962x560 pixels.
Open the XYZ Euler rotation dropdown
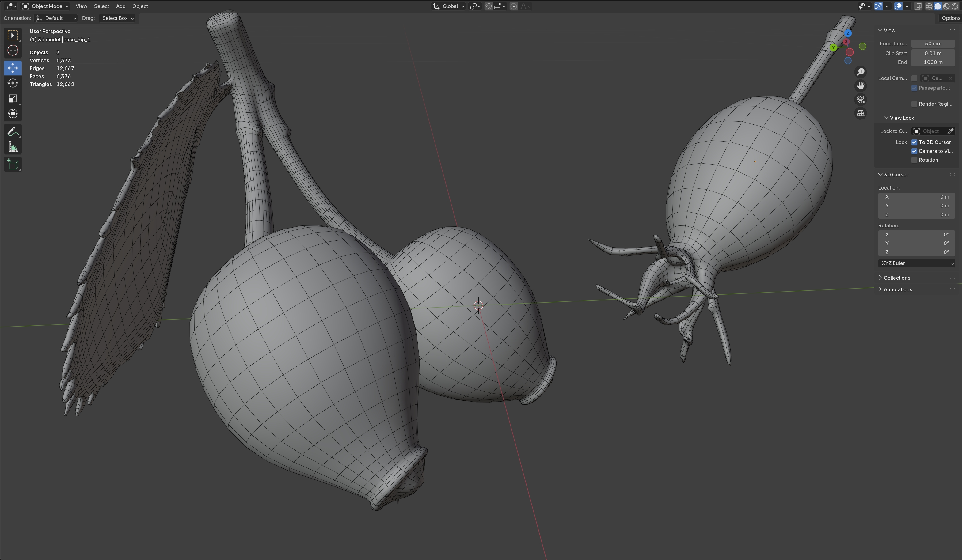coord(916,263)
